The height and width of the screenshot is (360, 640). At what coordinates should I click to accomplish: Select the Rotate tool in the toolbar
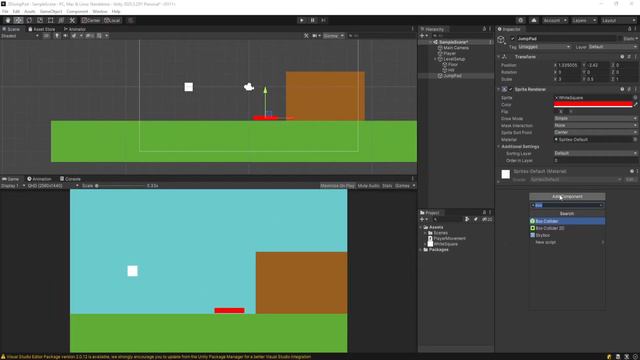[29, 20]
